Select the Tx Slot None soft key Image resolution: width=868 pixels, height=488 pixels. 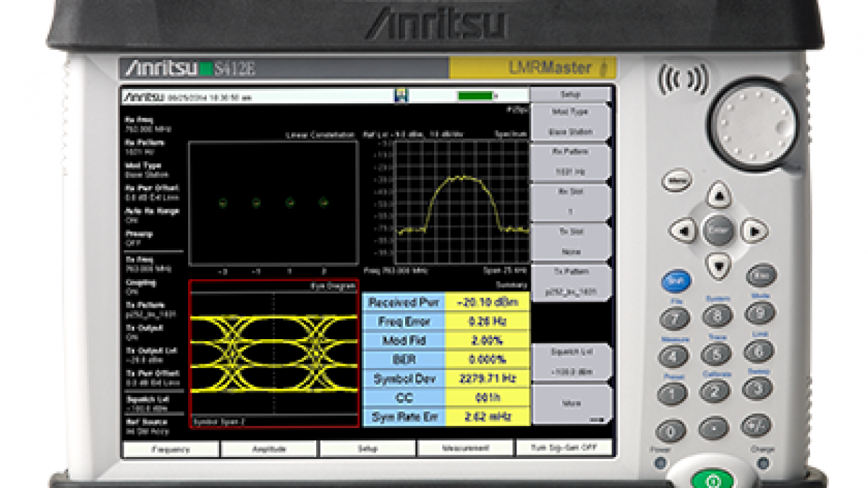click(x=572, y=242)
